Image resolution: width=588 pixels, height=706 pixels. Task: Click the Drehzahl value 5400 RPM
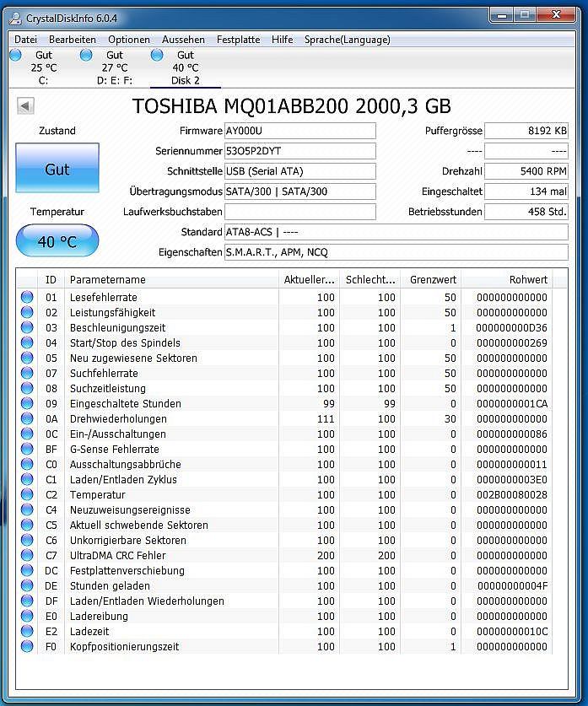[x=526, y=171]
